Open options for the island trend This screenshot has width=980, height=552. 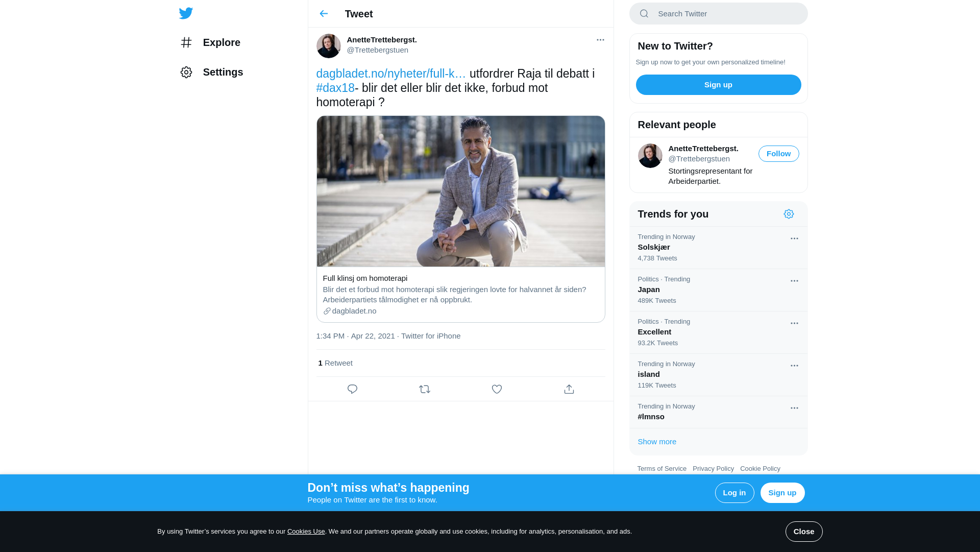794,366
